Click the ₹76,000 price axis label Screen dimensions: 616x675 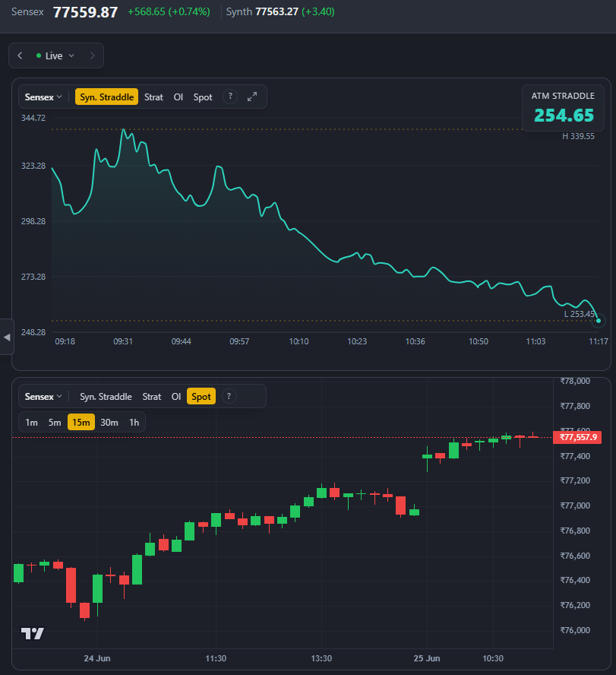(575, 630)
